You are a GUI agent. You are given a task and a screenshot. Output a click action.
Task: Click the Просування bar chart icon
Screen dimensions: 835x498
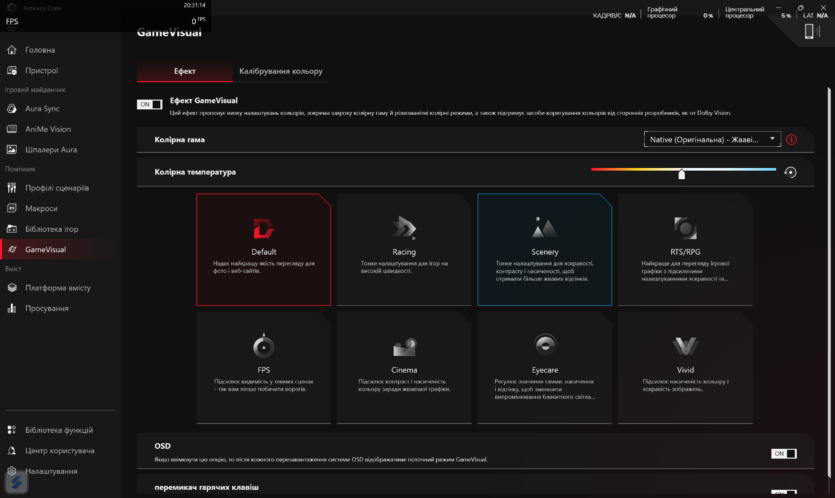coord(12,308)
